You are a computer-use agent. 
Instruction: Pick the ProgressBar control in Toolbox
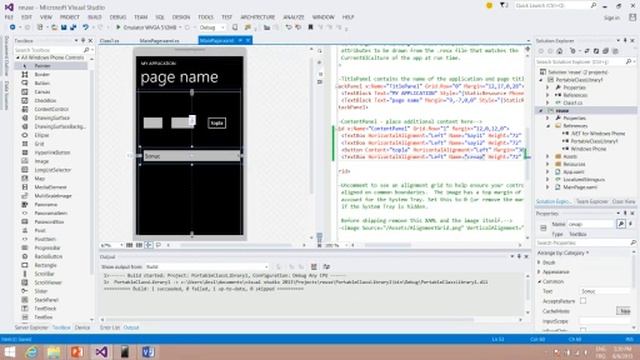(x=47, y=248)
